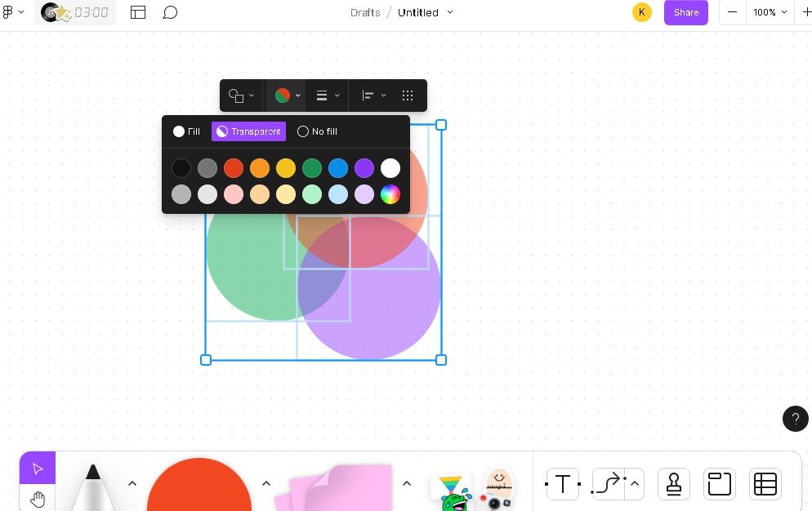Open the stroke style dropdown
Screen dimensions: 812x511
click(328, 96)
